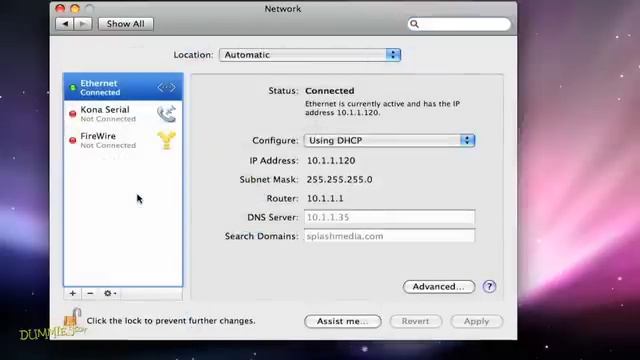The height and width of the screenshot is (360, 640).
Task: Open the Location dropdown
Action: (310, 55)
